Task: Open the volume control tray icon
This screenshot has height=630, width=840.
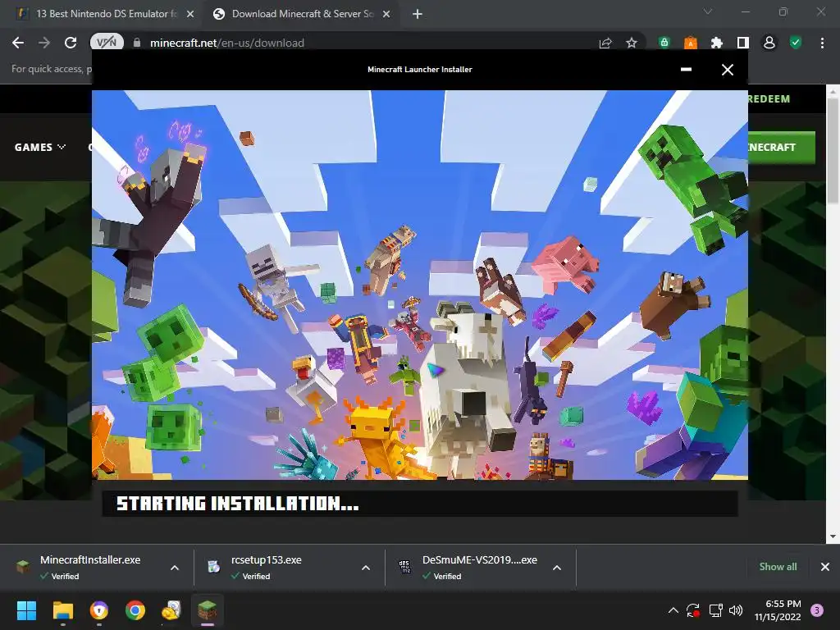Action: (736, 610)
